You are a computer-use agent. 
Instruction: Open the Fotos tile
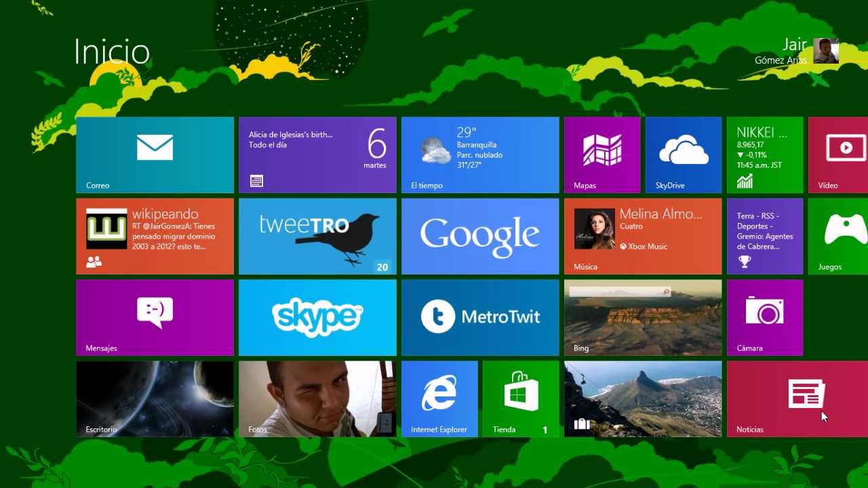point(317,399)
